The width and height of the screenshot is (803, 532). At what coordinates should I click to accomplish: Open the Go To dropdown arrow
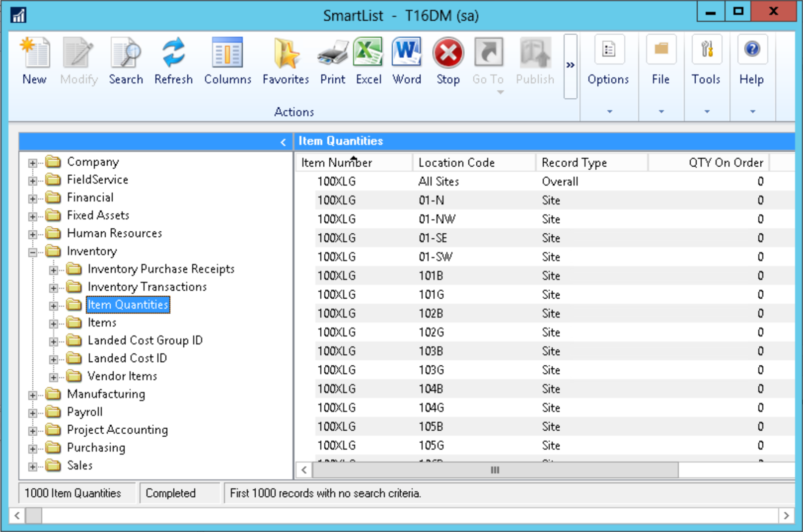pos(500,92)
